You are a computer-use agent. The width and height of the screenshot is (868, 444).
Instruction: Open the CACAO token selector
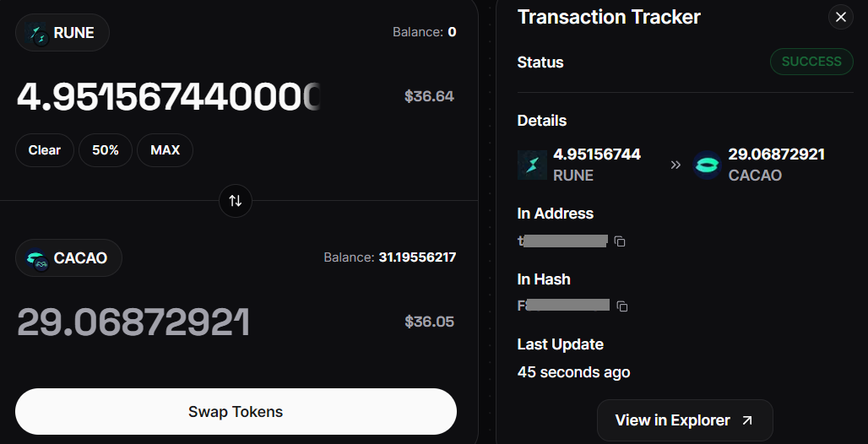(x=68, y=258)
